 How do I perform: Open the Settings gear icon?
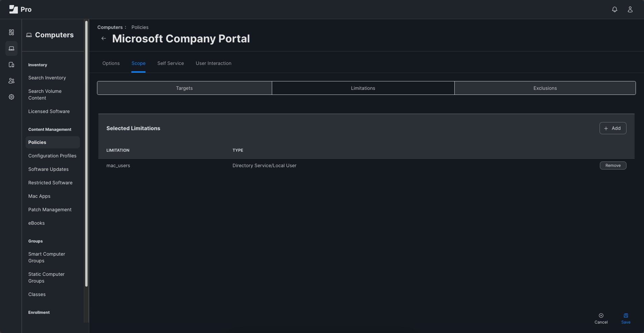click(11, 97)
